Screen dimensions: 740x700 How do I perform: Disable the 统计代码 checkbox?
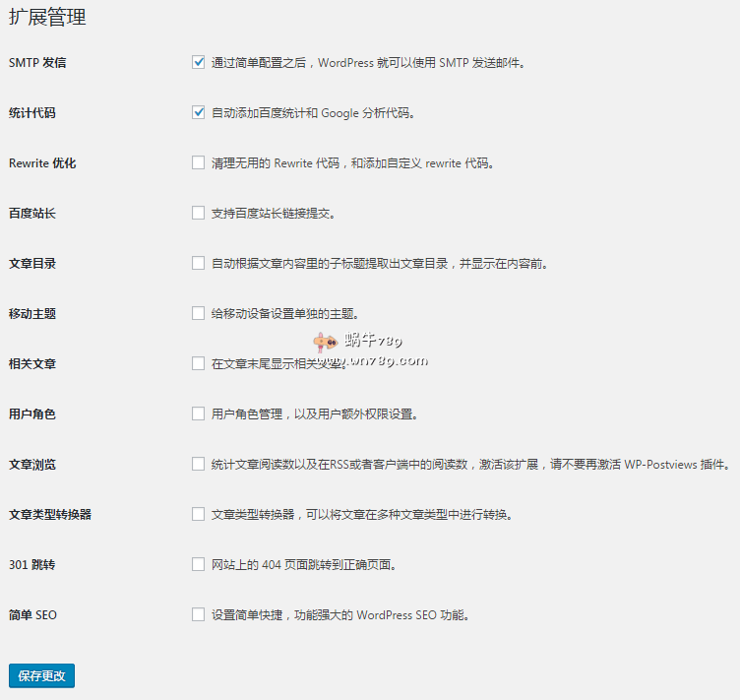pyautogui.click(x=199, y=112)
